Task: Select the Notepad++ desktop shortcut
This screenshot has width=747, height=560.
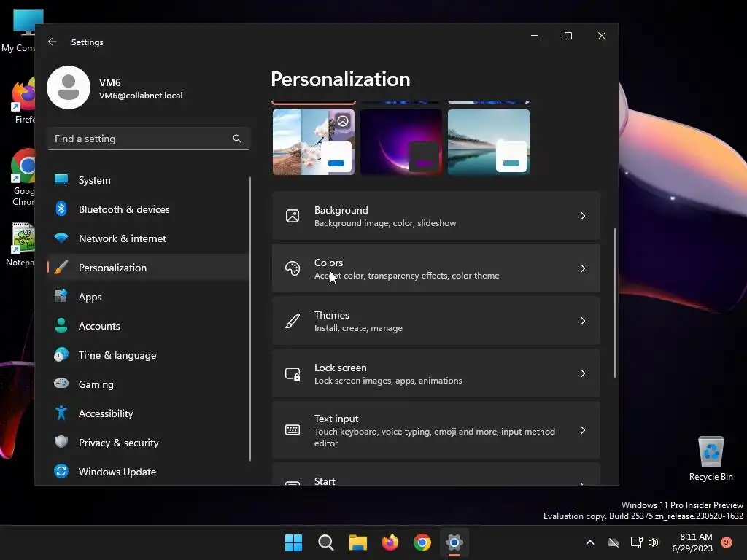Action: pyautogui.click(x=19, y=245)
